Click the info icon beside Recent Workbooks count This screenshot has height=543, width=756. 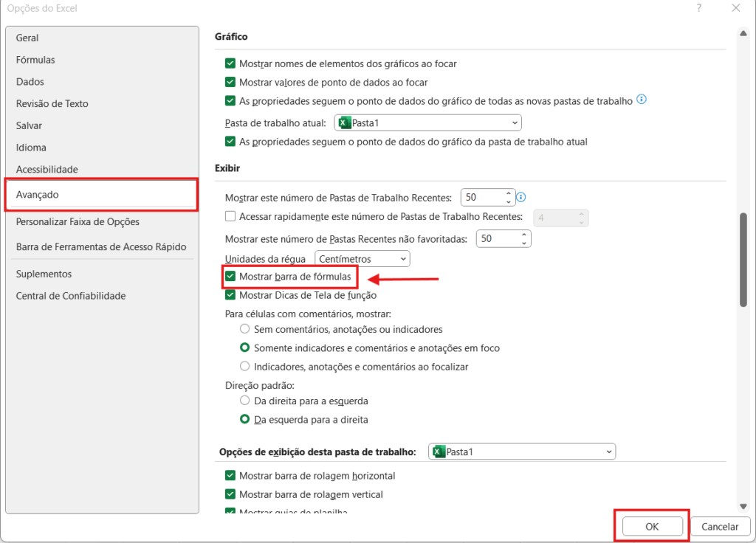click(521, 197)
